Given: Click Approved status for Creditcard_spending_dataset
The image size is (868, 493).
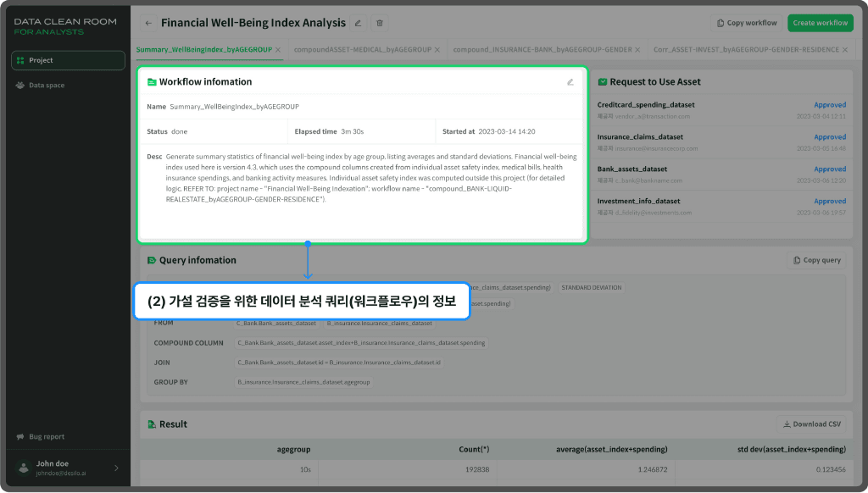Looking at the screenshot, I should click(830, 105).
